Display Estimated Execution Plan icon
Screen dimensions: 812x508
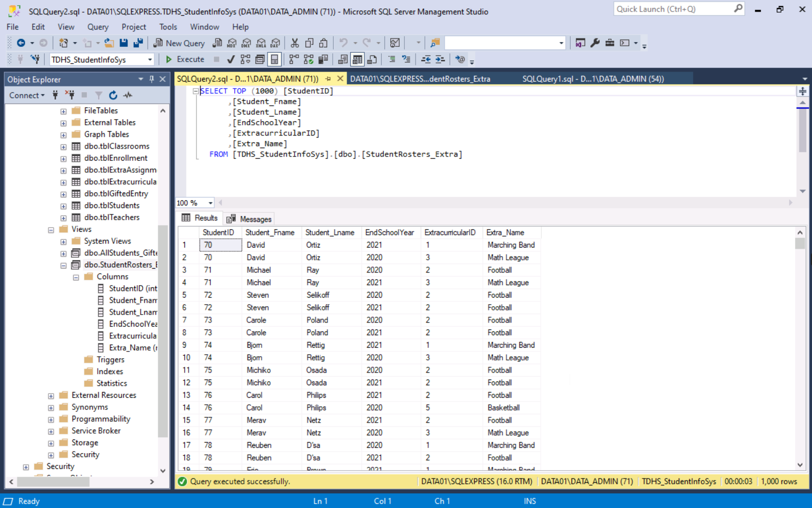(x=245, y=60)
